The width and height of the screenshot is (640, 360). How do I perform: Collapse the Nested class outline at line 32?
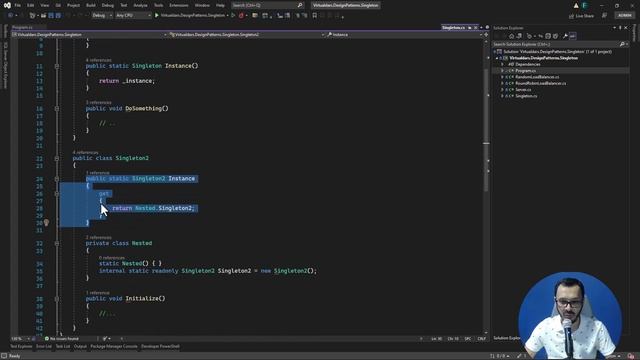click(x=57, y=243)
